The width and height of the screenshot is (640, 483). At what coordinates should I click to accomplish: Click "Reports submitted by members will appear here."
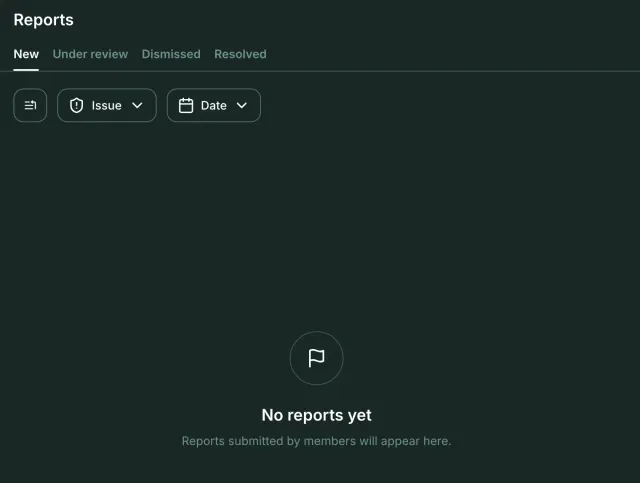pyautogui.click(x=316, y=441)
